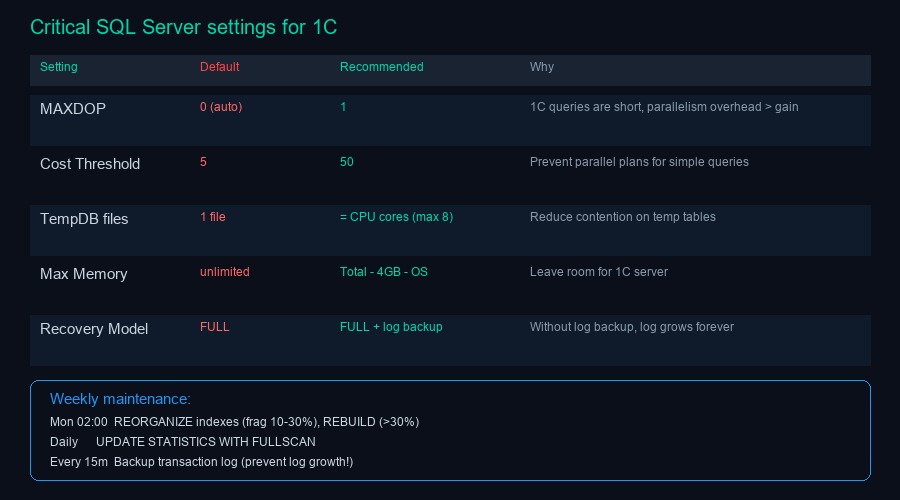Select the "FULL + log backup" recommendation
This screenshot has width=900, height=500.
pyautogui.click(x=391, y=327)
